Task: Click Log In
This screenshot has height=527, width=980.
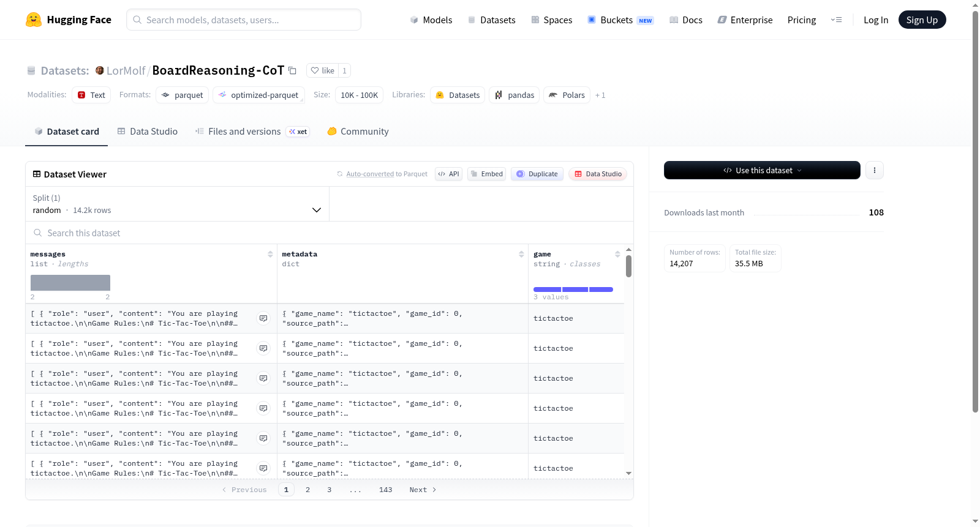Action: tap(876, 20)
